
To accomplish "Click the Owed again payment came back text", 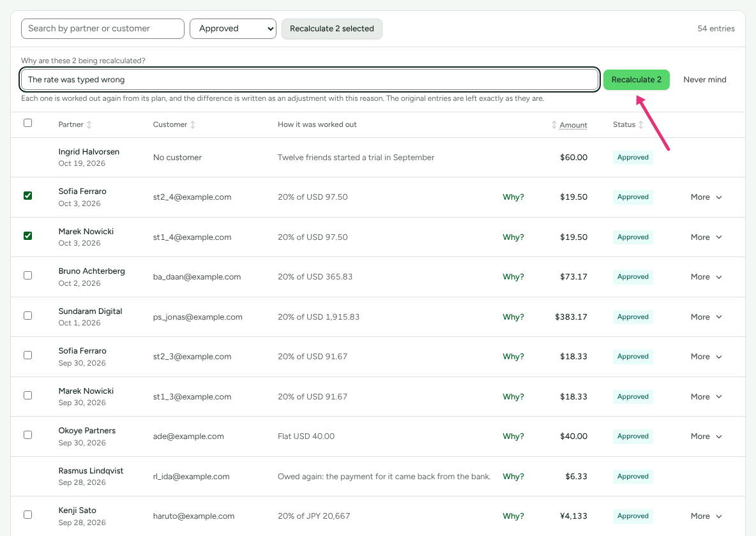I will pyautogui.click(x=384, y=476).
